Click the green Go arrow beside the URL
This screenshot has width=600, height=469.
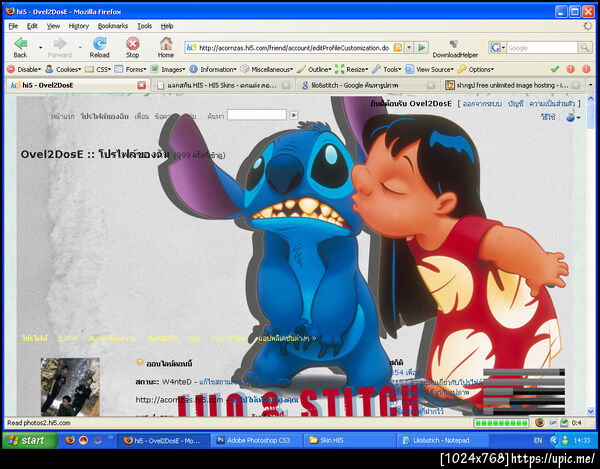[x=422, y=48]
